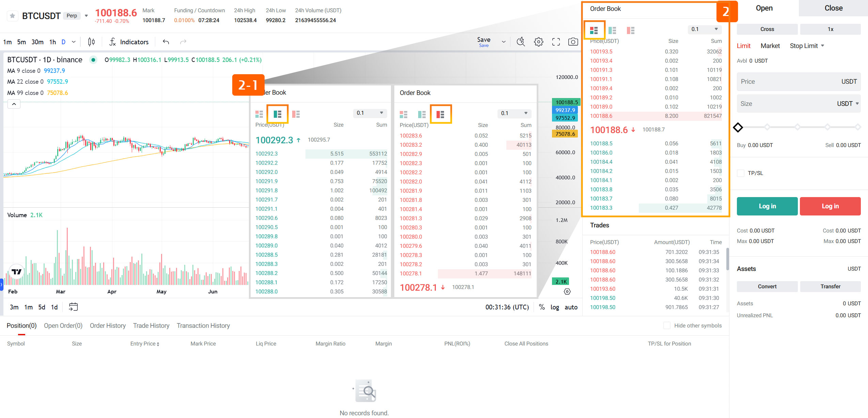Collapse the indicator legend chevron
This screenshot has width=868, height=418.
[x=14, y=104]
